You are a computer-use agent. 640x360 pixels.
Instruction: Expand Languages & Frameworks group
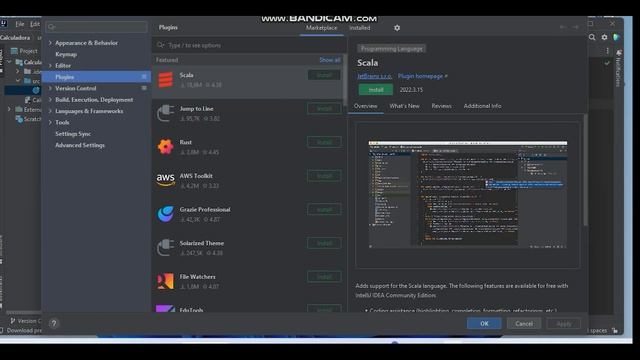click(x=50, y=111)
